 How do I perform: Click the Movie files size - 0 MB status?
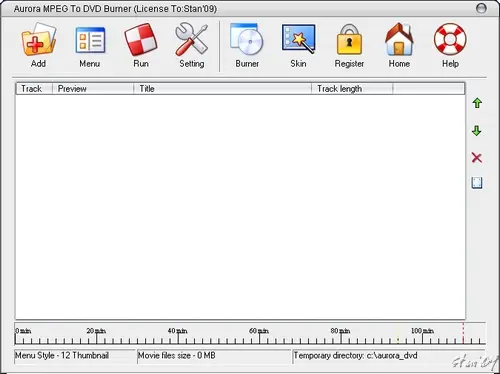pos(177,355)
